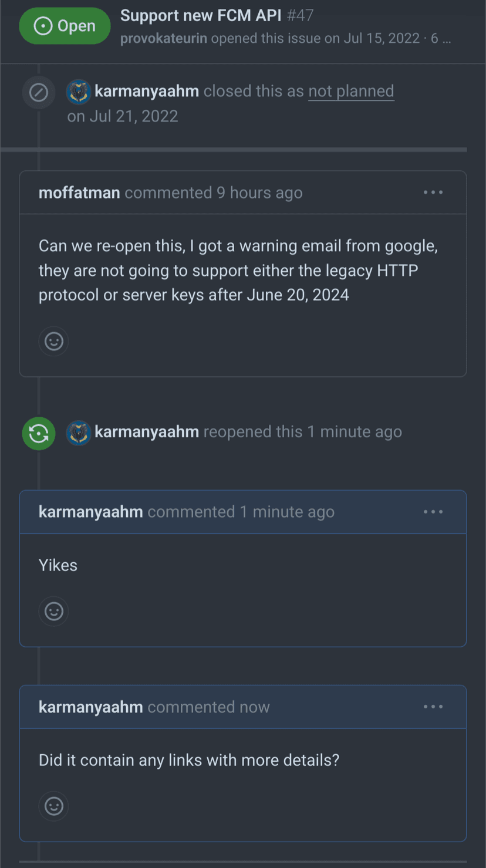
Task: Open the options menu on the Yikes comment
Action: pos(433,511)
